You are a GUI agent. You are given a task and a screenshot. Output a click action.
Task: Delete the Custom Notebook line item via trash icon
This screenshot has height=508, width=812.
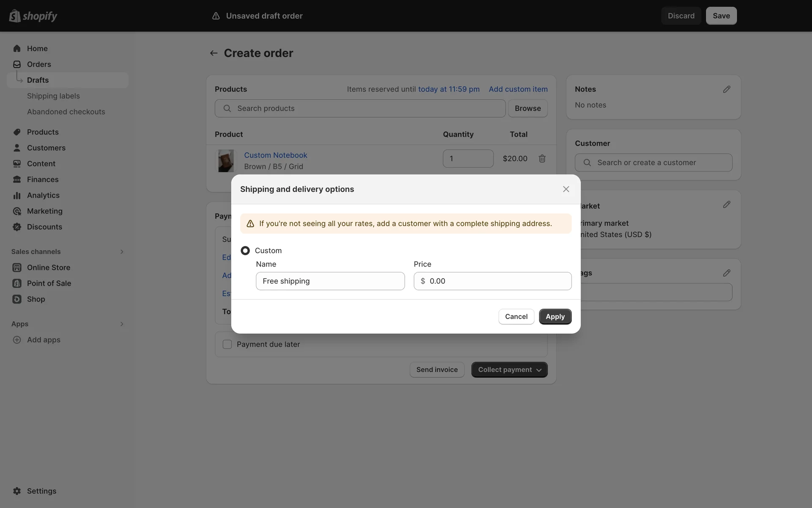(x=542, y=158)
